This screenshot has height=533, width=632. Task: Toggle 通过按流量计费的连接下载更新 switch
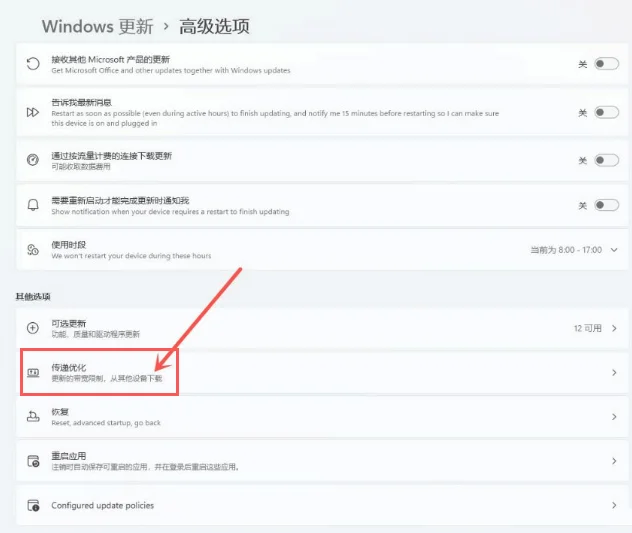click(x=607, y=160)
